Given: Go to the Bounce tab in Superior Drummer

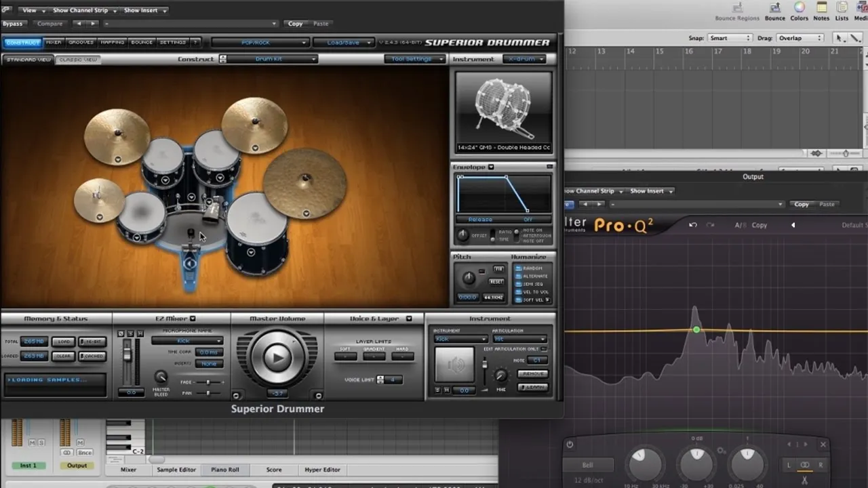Looking at the screenshot, I should point(142,42).
